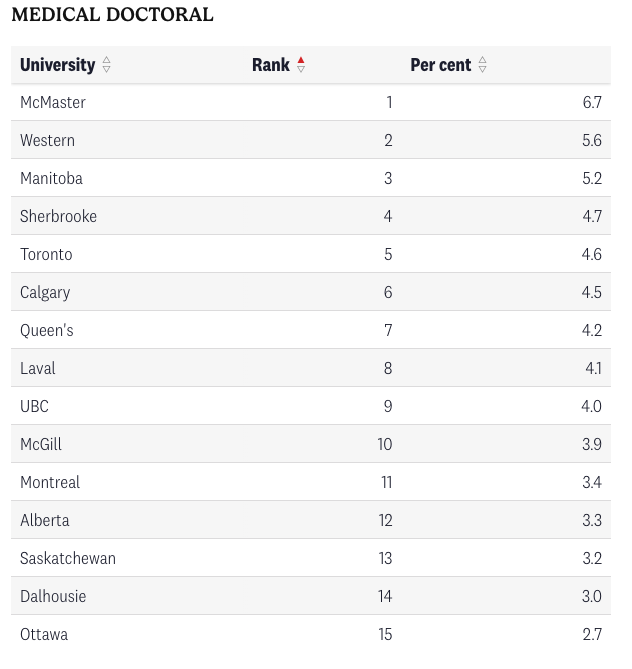Click the Queen's university cell
Viewport: 632px width, 669px height.
[46, 330]
